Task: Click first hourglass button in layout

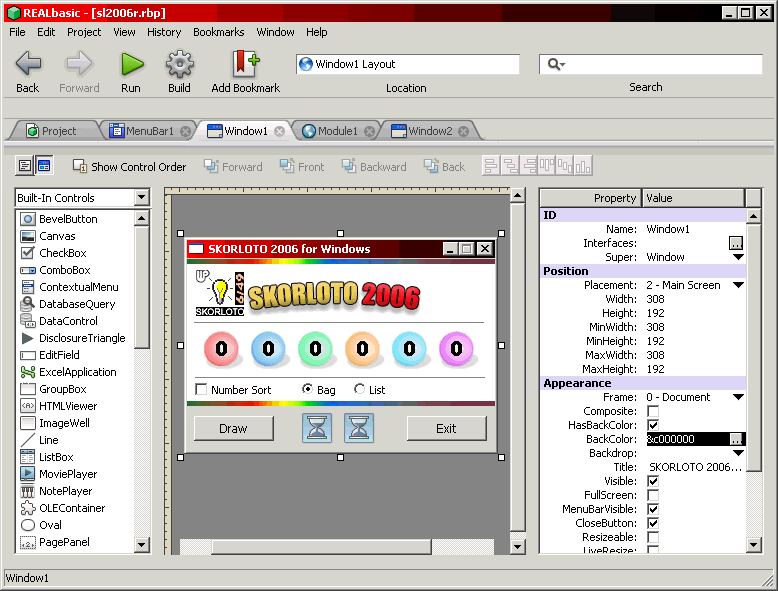Action: [x=317, y=428]
